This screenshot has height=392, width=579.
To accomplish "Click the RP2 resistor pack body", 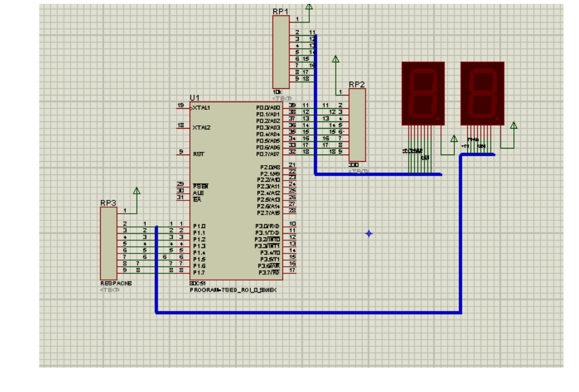I will (357, 124).
